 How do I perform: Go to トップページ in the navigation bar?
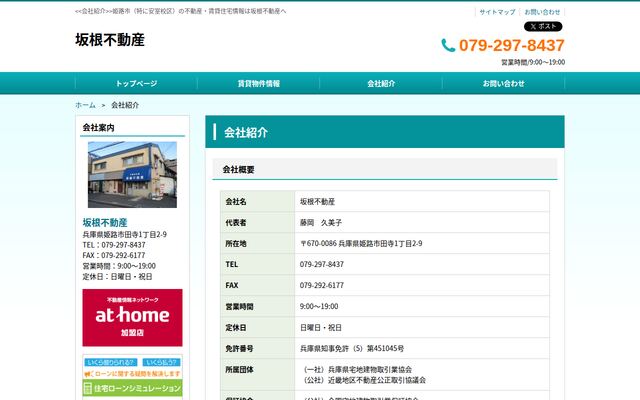click(136, 83)
